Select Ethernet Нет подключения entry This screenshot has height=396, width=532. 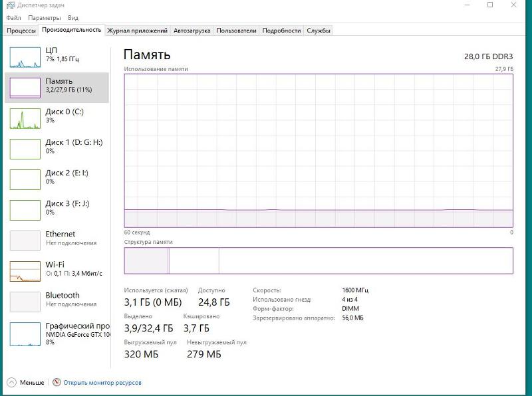[x=57, y=241]
